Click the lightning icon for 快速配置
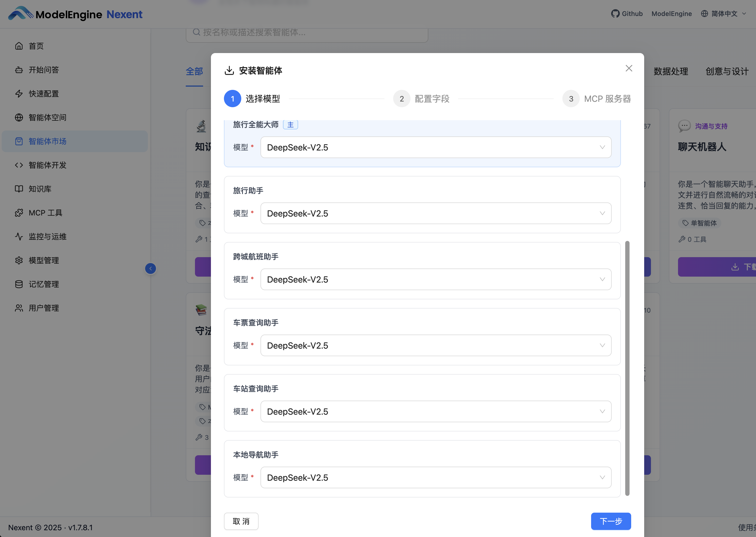Screen dimensions: 756x537 (19, 94)
